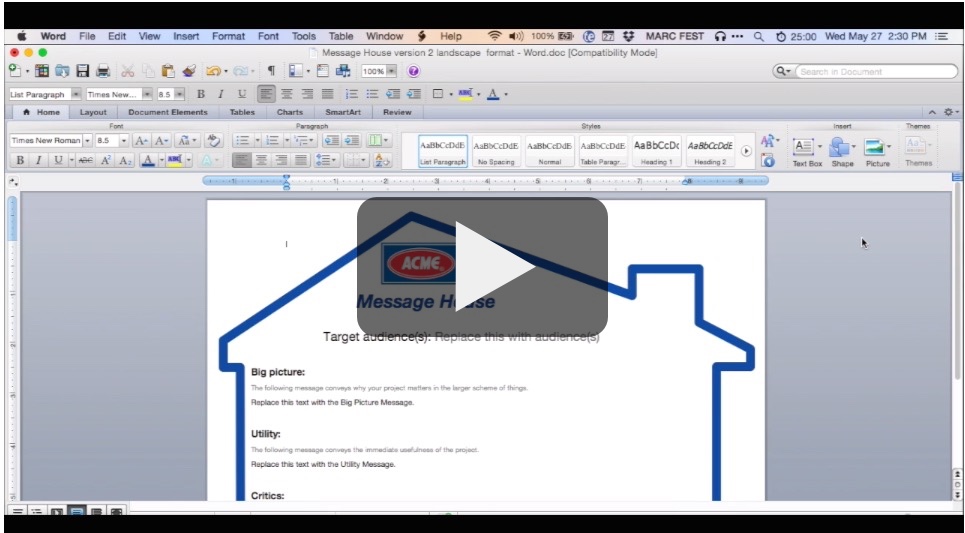The image size is (965, 533).
Task: Click the Undo arrow icon
Action: (x=213, y=71)
